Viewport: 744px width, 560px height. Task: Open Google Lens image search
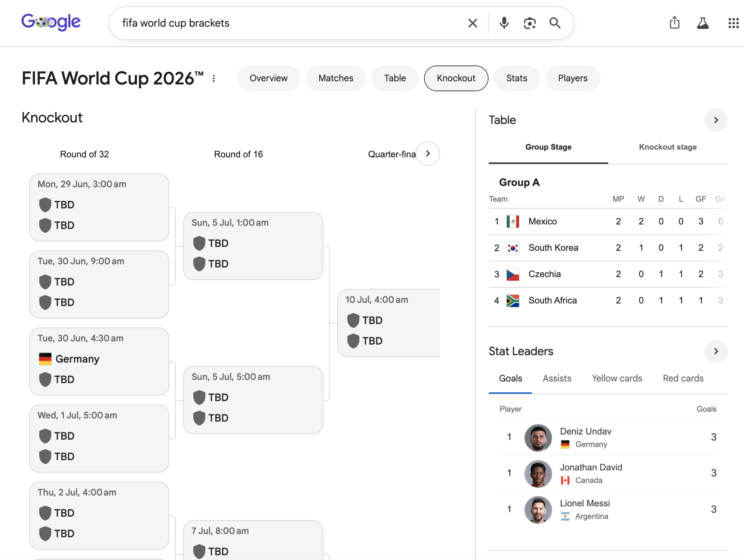tap(529, 23)
